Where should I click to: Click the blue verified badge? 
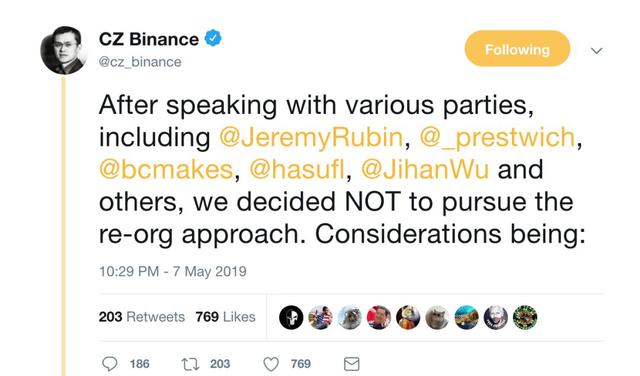coord(213,38)
